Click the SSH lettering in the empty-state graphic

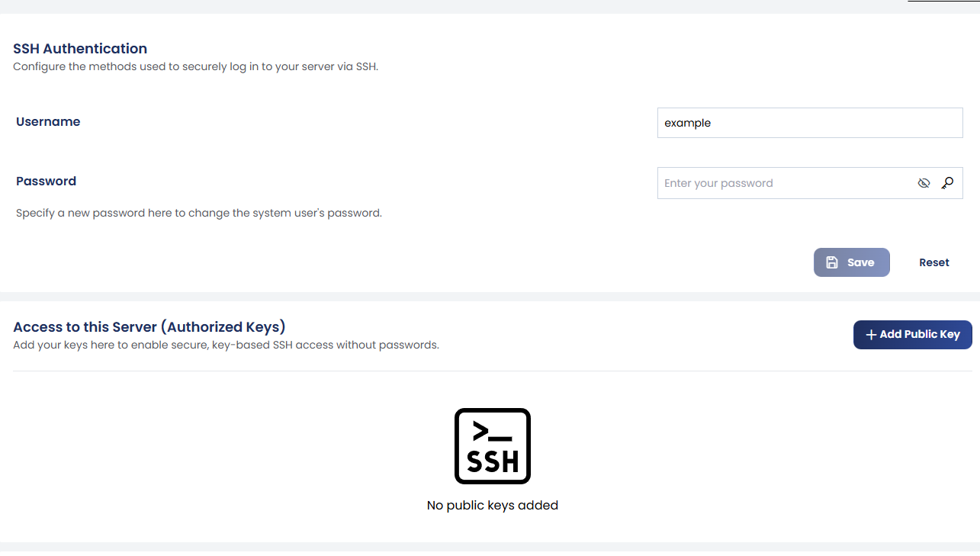[x=493, y=461]
